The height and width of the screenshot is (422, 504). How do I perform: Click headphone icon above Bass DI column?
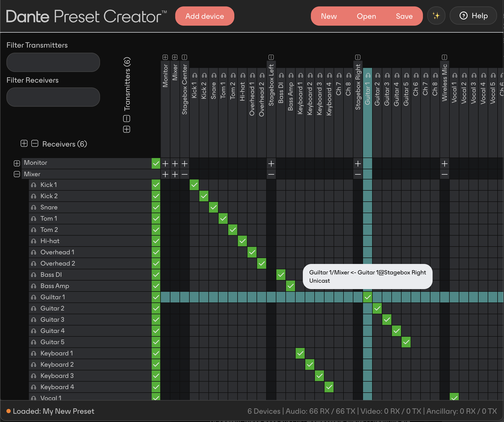coord(281,75)
